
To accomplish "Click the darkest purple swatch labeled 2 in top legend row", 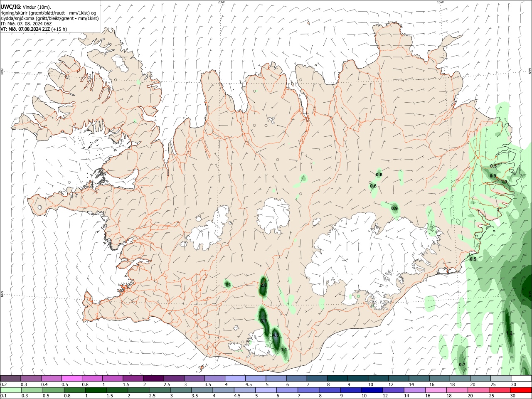I will 153,378.
